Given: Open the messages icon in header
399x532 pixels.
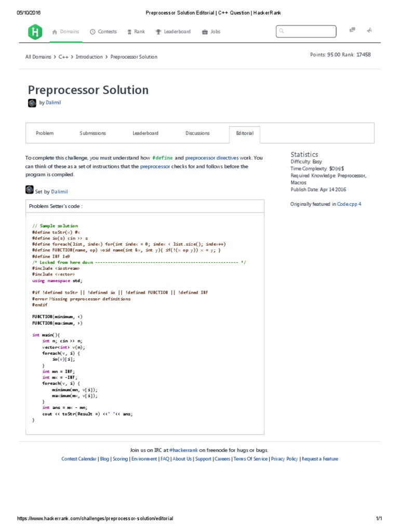Looking at the screenshot, I should click(x=352, y=31).
